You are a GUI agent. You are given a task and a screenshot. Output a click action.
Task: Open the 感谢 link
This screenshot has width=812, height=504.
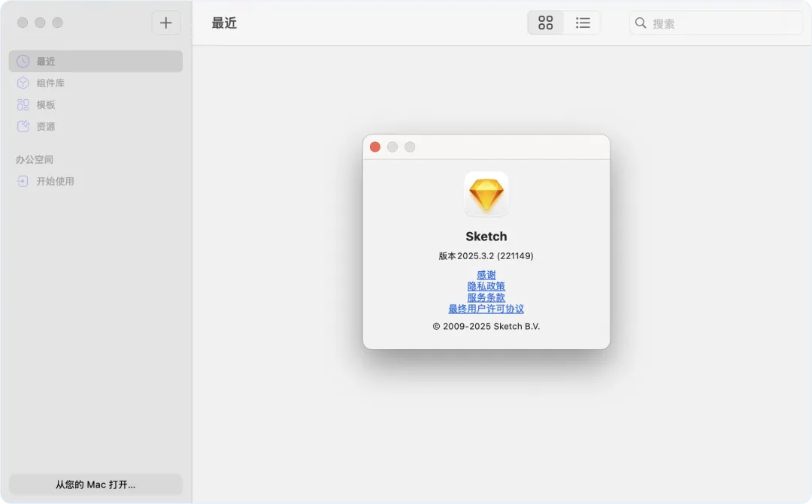(486, 275)
